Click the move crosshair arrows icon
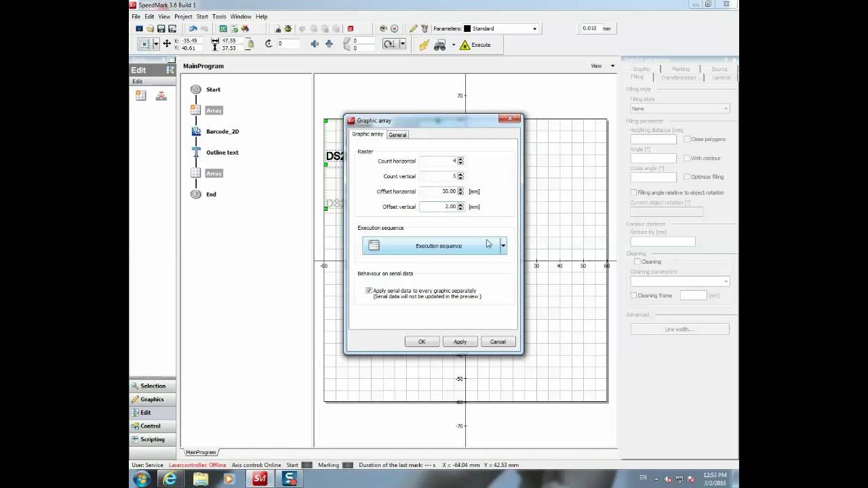The image size is (868, 488). pyautogui.click(x=167, y=44)
